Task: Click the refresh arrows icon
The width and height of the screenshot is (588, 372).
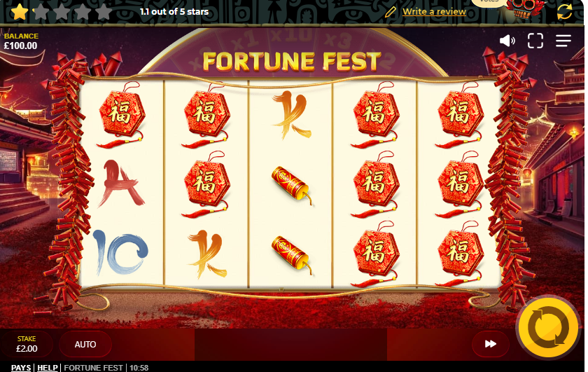Action: [564, 12]
